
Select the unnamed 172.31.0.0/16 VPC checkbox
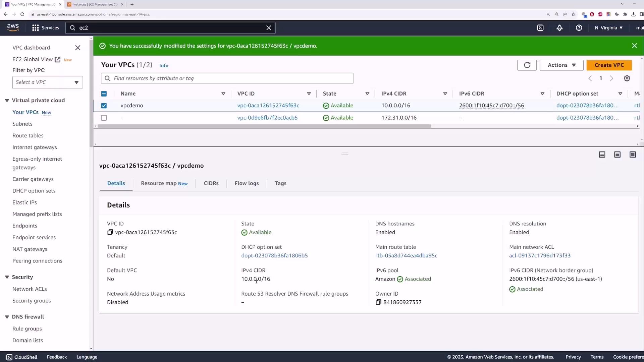click(104, 118)
